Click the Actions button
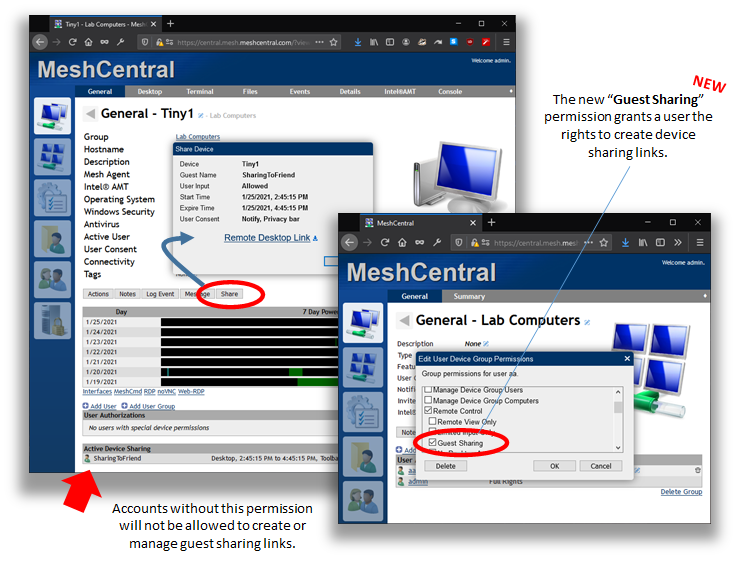This screenshot has height=561, width=740. coord(98,294)
